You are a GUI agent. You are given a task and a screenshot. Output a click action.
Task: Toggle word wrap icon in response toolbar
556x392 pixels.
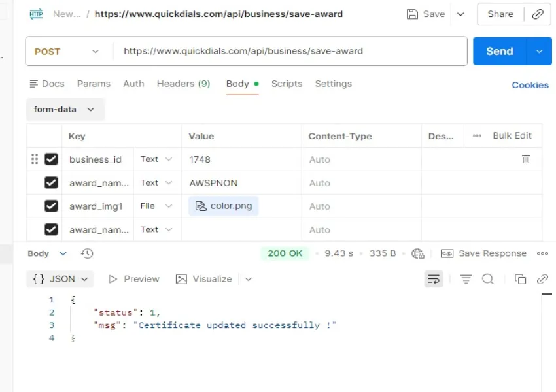pyautogui.click(x=434, y=279)
